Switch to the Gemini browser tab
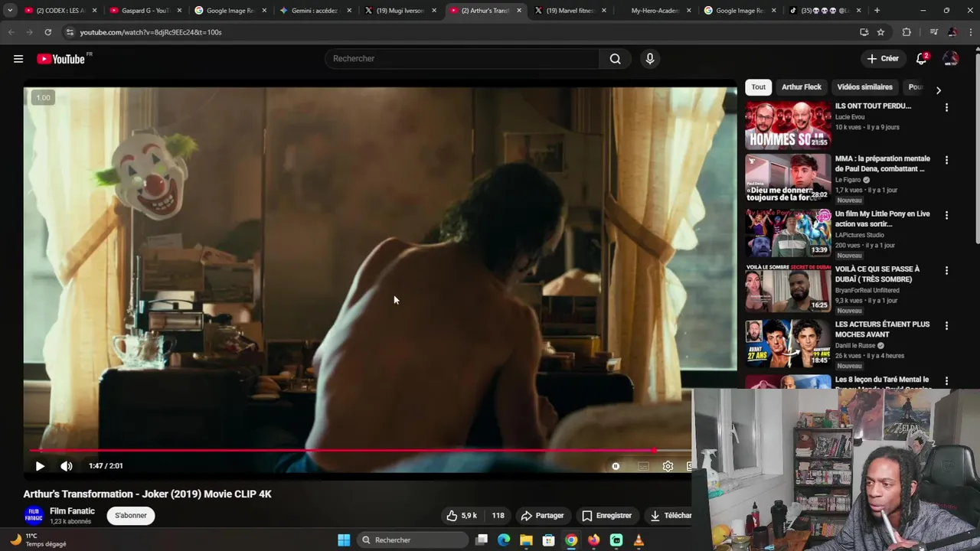The image size is (980, 551). 315,11
